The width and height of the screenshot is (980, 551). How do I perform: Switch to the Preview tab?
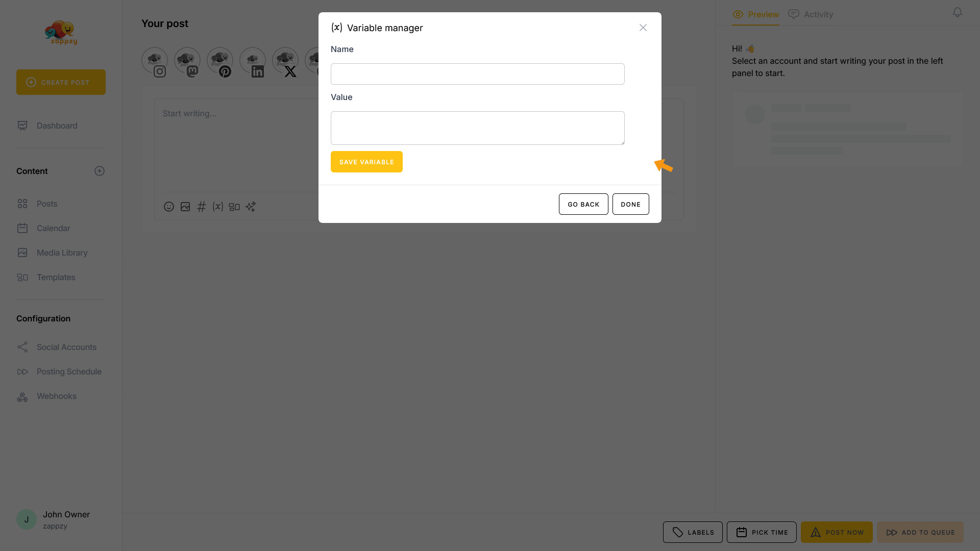[x=755, y=14]
